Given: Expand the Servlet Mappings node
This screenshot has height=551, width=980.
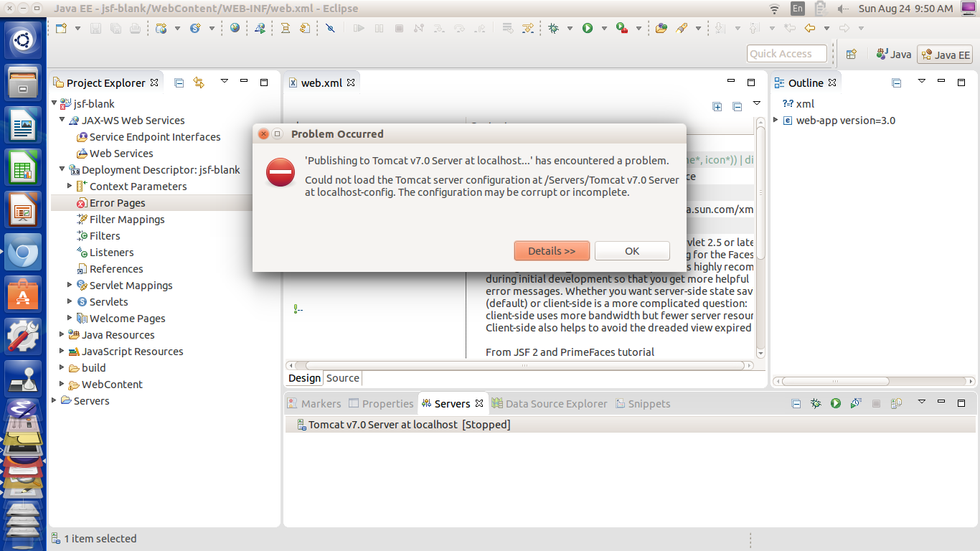Looking at the screenshot, I should (70, 285).
